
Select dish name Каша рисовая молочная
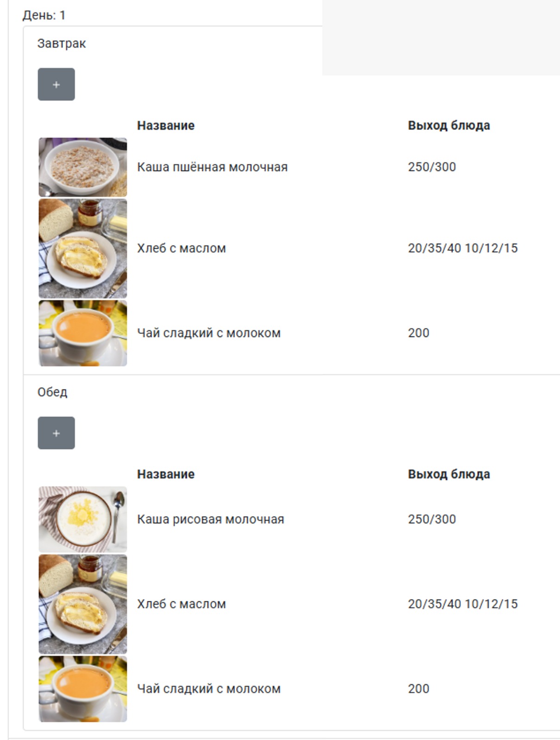pyautogui.click(x=210, y=519)
